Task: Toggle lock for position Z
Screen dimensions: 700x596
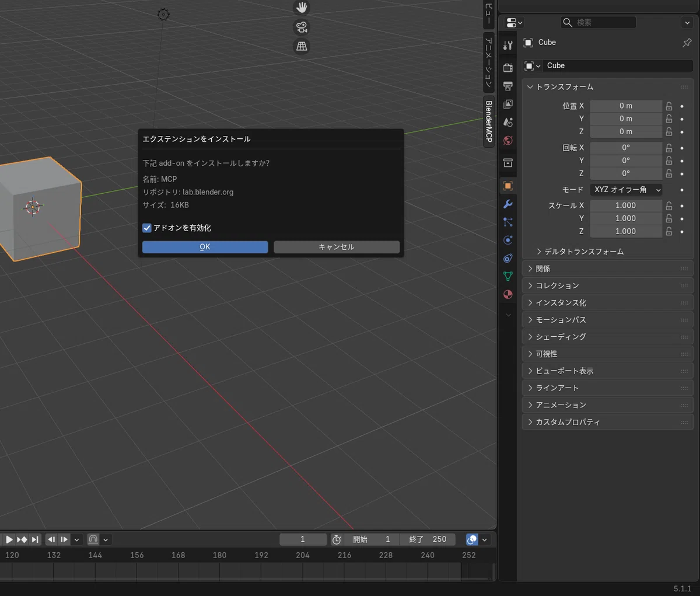Action: pos(669,131)
